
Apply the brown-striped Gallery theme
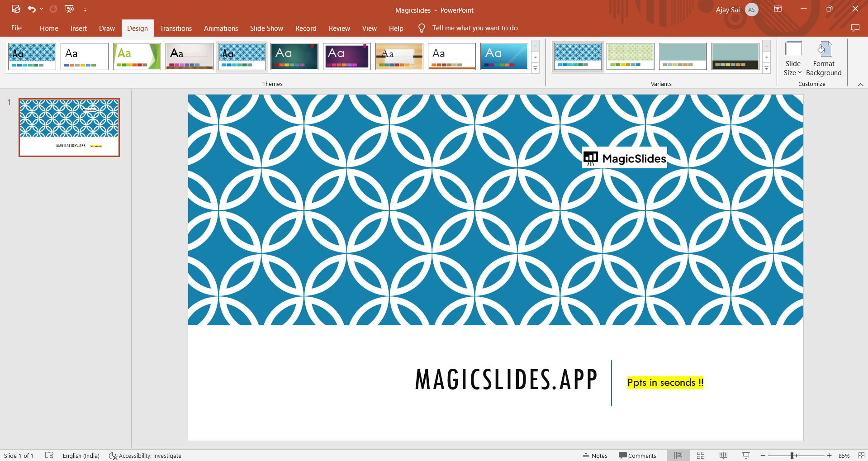(x=190, y=57)
